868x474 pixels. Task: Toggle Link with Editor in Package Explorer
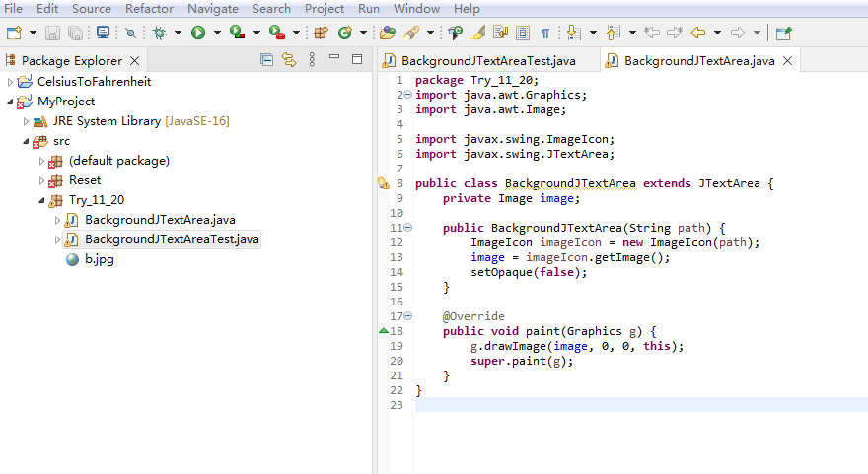coord(288,60)
